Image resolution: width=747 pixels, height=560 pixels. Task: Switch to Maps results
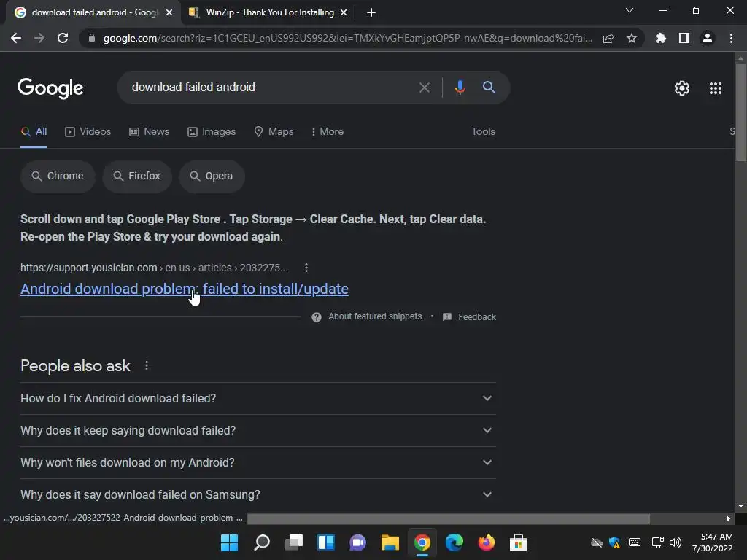(274, 132)
